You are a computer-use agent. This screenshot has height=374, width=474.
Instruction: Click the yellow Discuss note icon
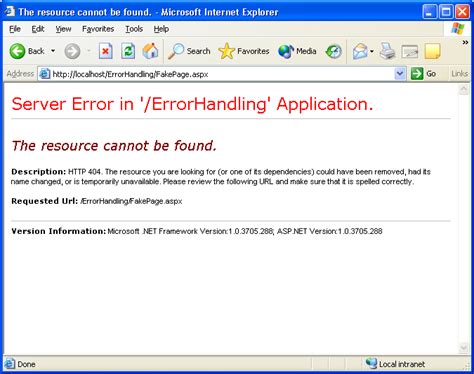(432, 51)
